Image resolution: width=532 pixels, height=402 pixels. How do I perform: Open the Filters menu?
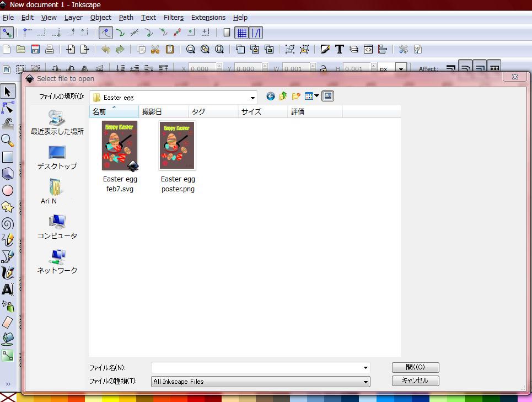(174, 17)
